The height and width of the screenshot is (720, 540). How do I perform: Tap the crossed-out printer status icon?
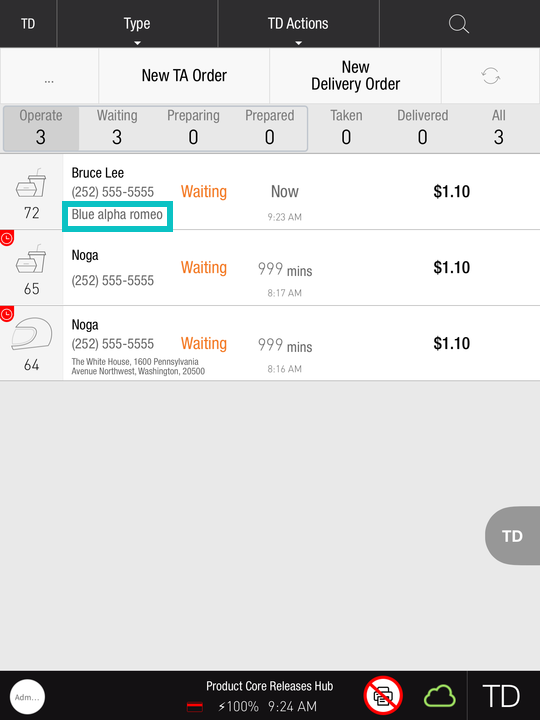click(x=383, y=696)
